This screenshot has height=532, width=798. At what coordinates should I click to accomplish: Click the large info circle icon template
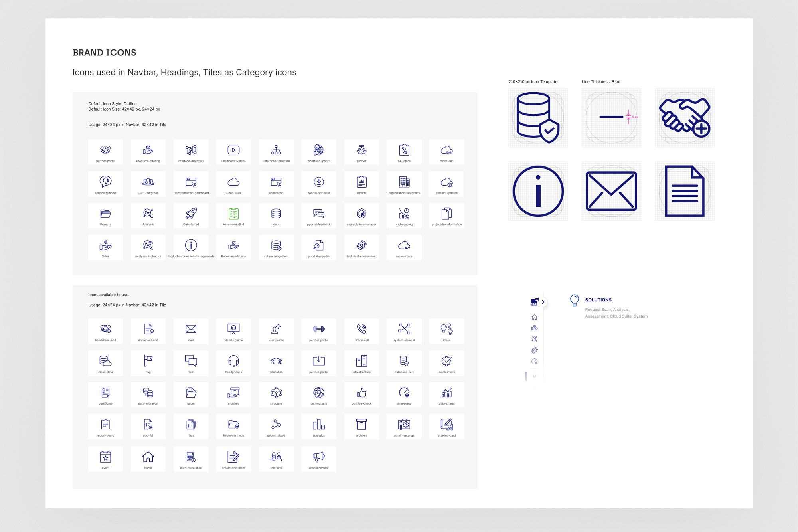pyautogui.click(x=538, y=191)
